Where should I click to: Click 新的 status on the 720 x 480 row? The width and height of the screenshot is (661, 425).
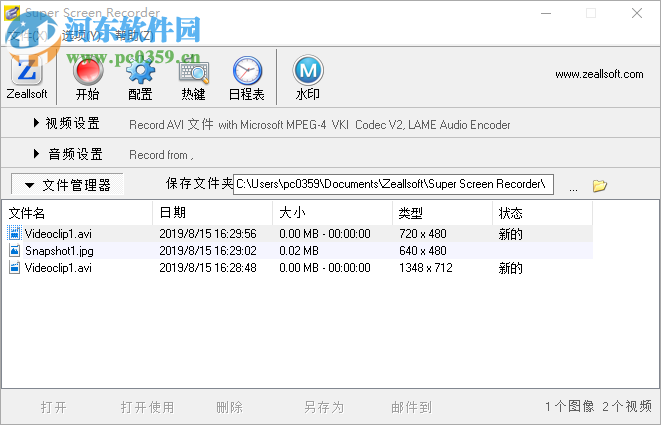click(x=511, y=234)
